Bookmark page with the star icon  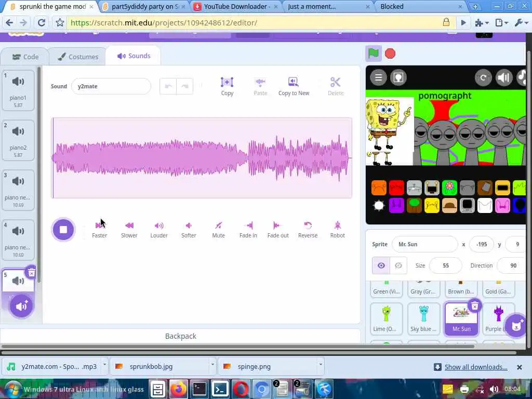pyautogui.click(x=60, y=23)
